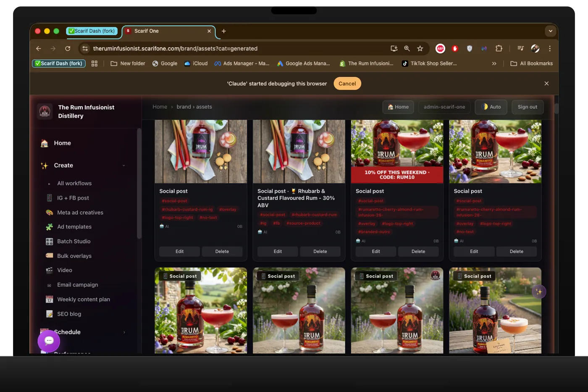Viewport: 588px width, 392px height.
Task: Open the New folder bookmark
Action: [128, 63]
